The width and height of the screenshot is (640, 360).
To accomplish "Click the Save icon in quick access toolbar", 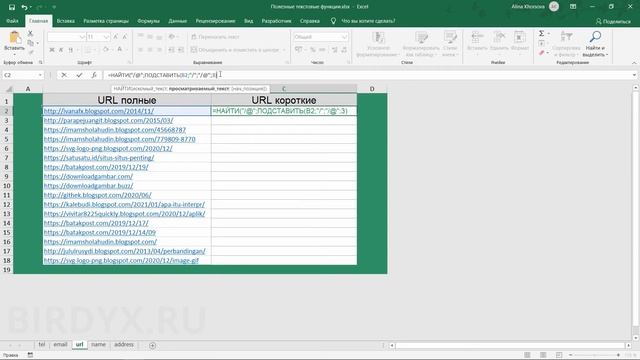I will tap(12, 7).
